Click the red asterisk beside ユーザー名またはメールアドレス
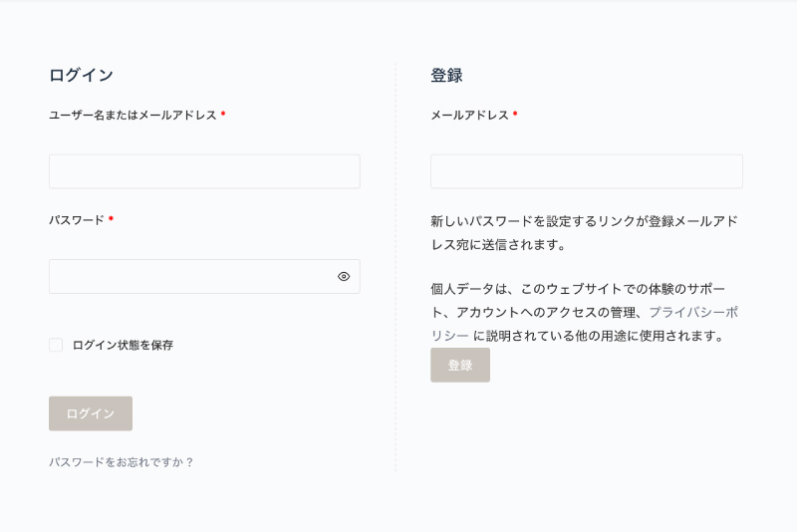The image size is (797, 532). click(x=223, y=115)
